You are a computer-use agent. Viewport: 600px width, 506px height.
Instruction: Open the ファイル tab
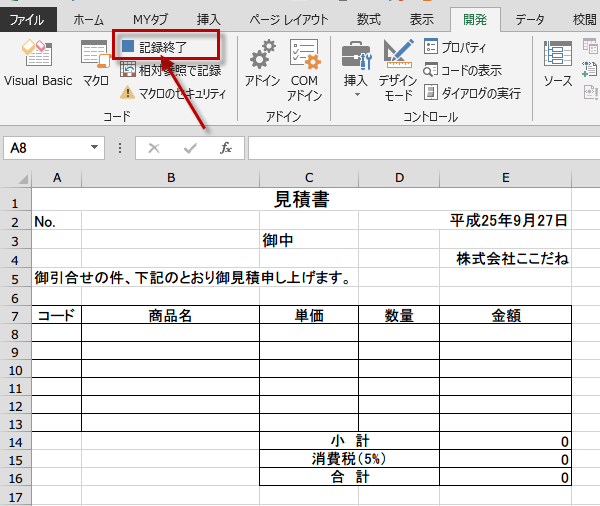(28, 20)
